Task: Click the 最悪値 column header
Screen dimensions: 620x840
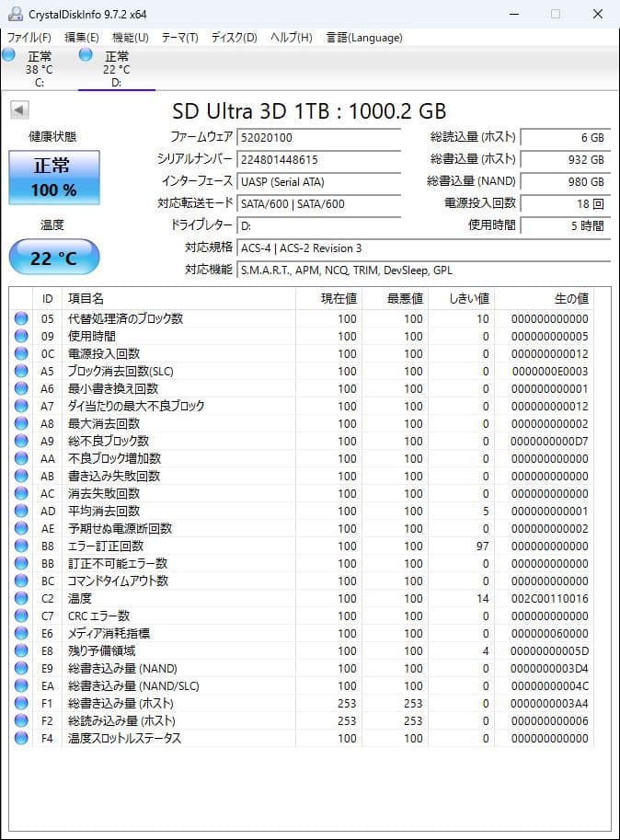Action: point(396,298)
